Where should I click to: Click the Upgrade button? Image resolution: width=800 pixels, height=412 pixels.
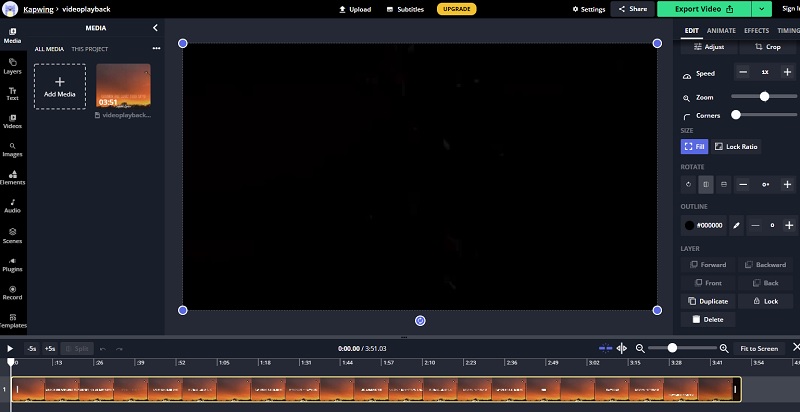point(457,9)
